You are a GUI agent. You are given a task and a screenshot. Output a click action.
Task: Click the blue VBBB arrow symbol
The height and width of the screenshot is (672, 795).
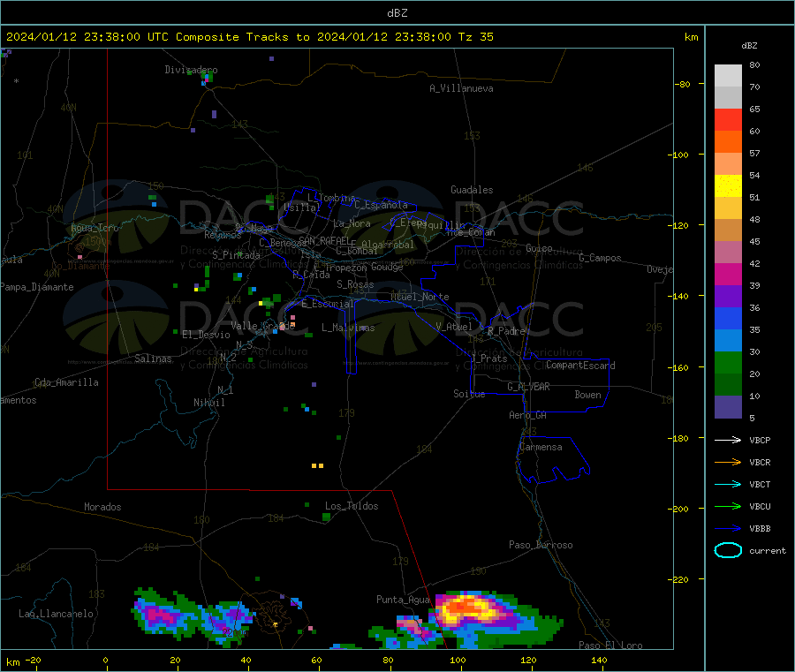pos(728,528)
